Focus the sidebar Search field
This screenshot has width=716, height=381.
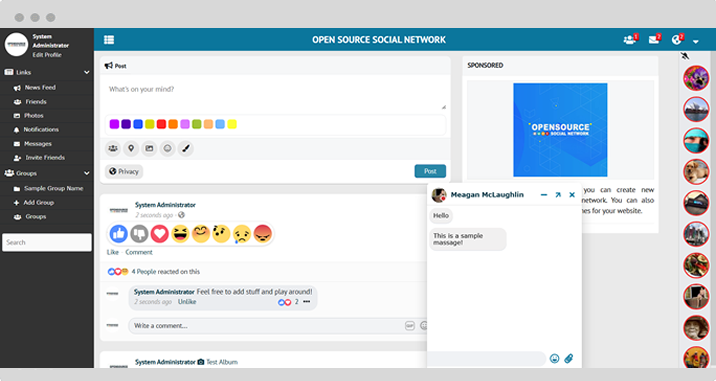[x=47, y=242]
